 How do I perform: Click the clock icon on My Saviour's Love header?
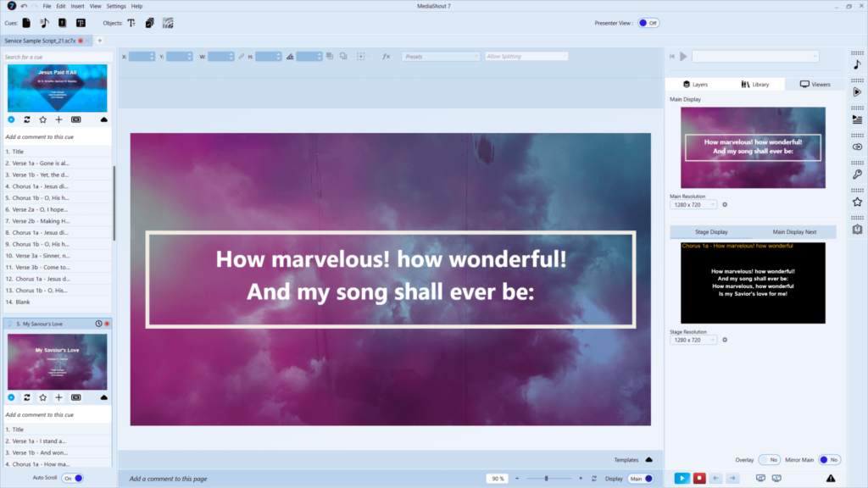98,324
